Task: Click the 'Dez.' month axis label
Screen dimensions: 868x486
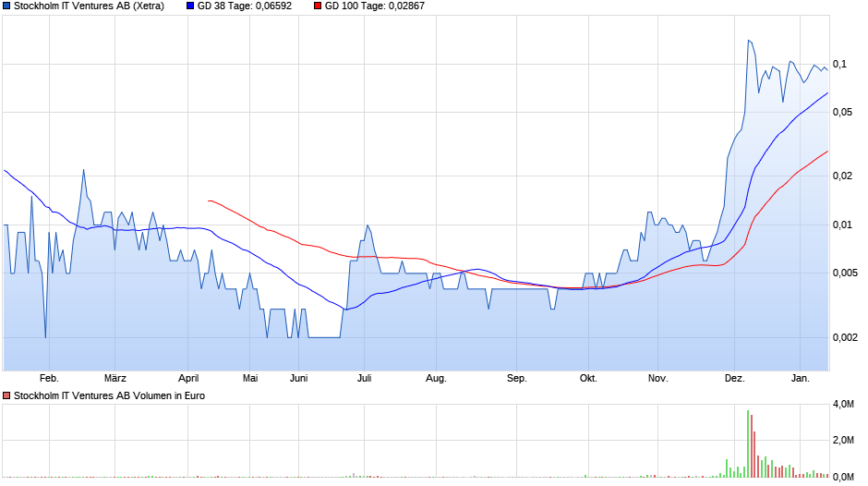Action: pos(735,379)
